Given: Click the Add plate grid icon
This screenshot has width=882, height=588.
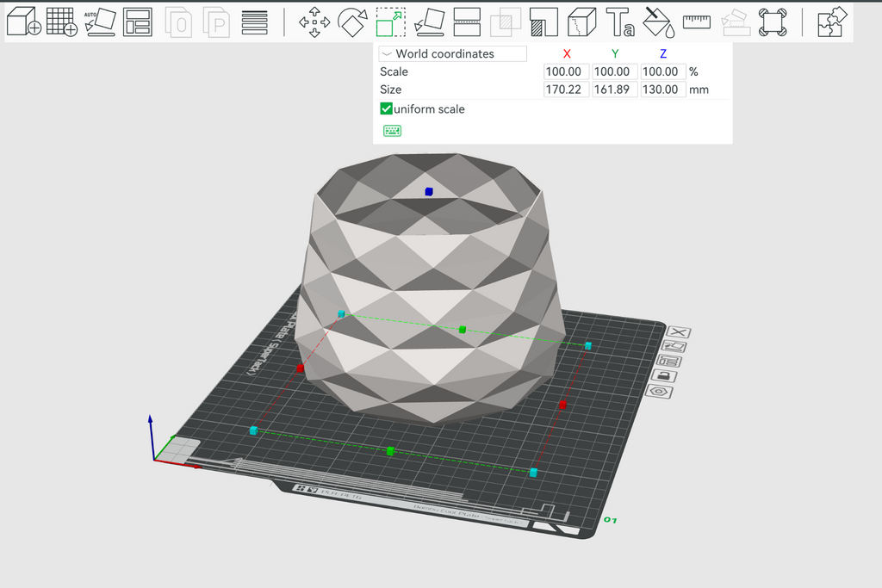Looking at the screenshot, I should point(62,22).
